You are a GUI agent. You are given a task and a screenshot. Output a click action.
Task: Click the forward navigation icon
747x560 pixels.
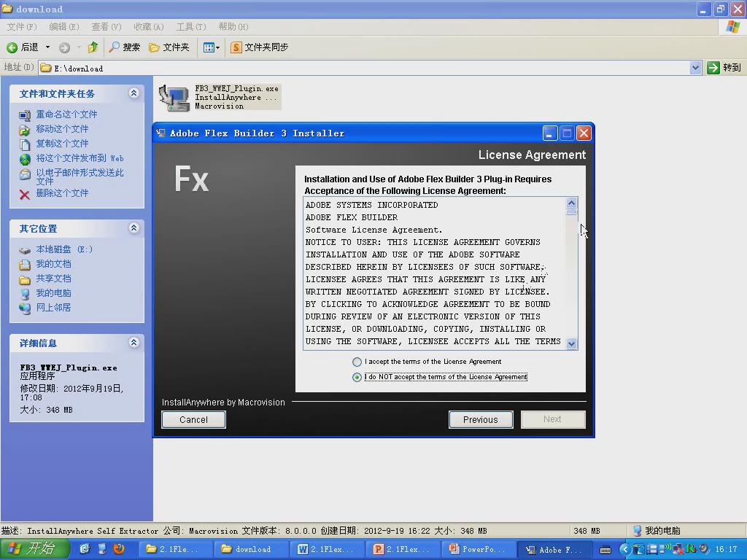coord(64,47)
